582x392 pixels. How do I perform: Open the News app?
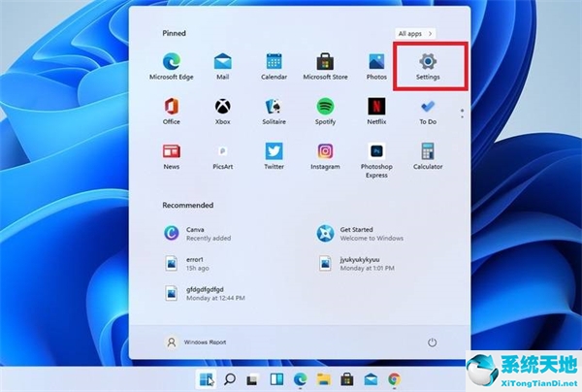click(x=171, y=156)
